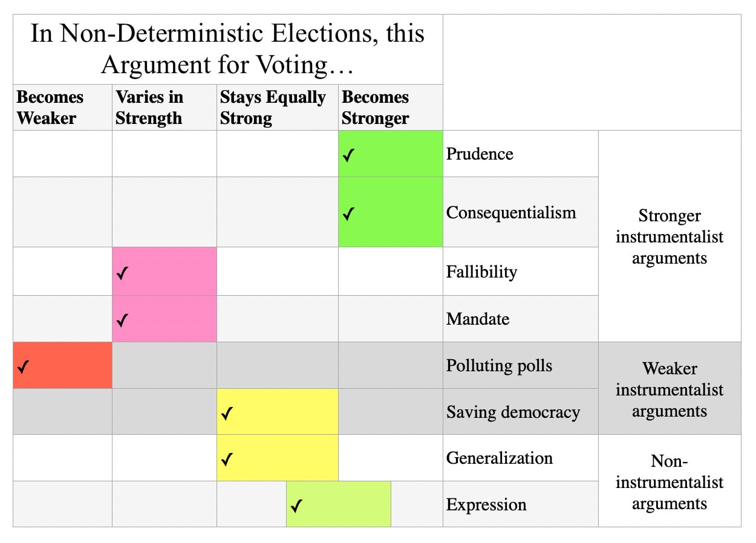Screen dimensions: 756x543
Task: Click the "Prudence" row label
Action: 480,154
